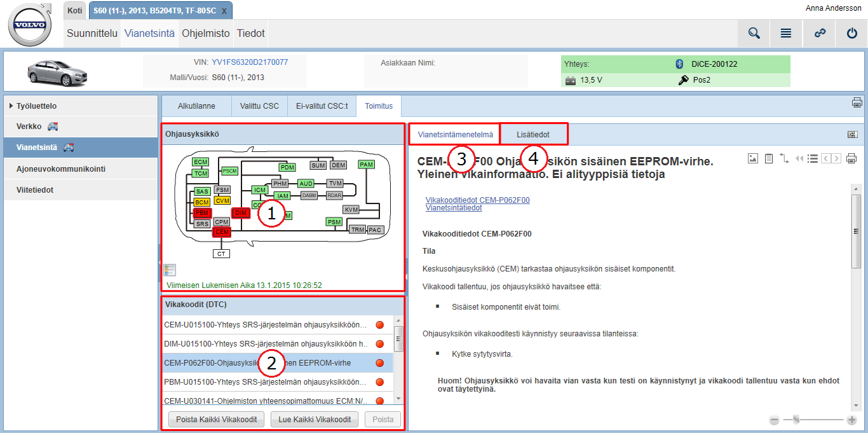Switch to the Alkutilanne tab
This screenshot has width=868, height=433.
[196, 106]
